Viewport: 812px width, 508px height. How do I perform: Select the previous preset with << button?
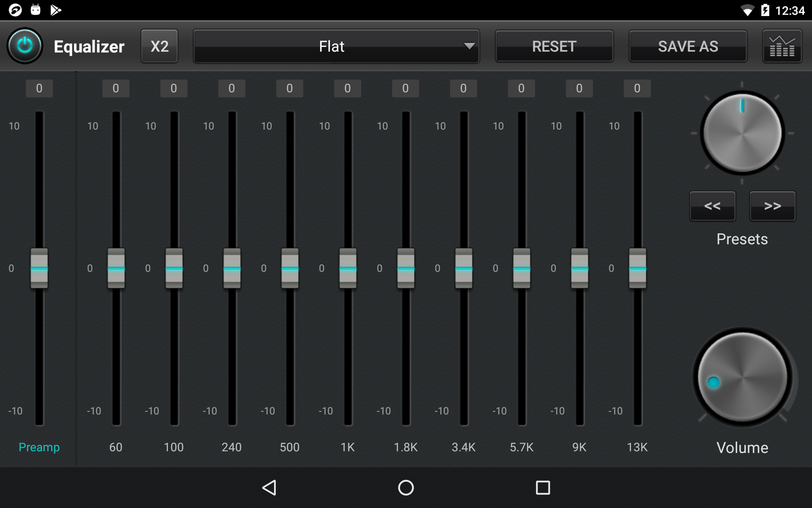(713, 206)
